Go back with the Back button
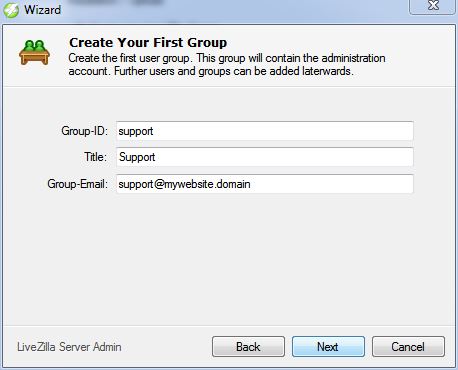This screenshot has width=458, height=370. 248,347
